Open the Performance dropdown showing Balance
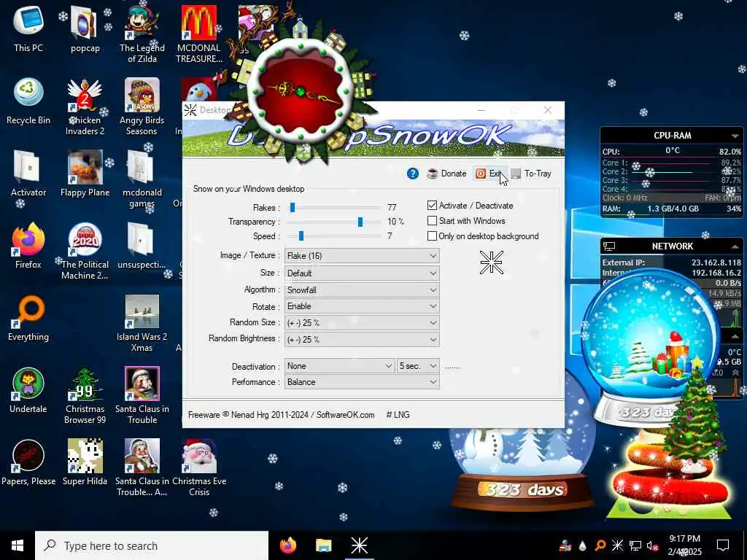Image resolution: width=747 pixels, height=560 pixels. 362,382
